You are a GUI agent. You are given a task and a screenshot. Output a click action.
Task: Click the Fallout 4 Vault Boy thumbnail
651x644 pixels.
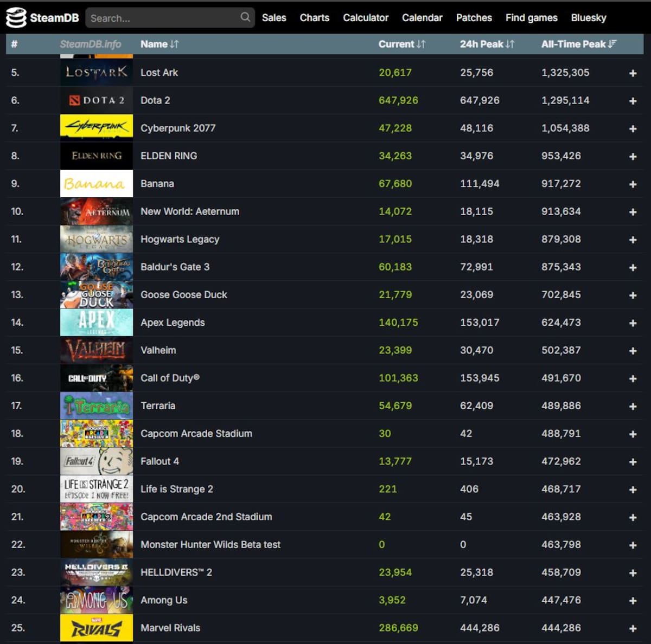pyautogui.click(x=97, y=461)
